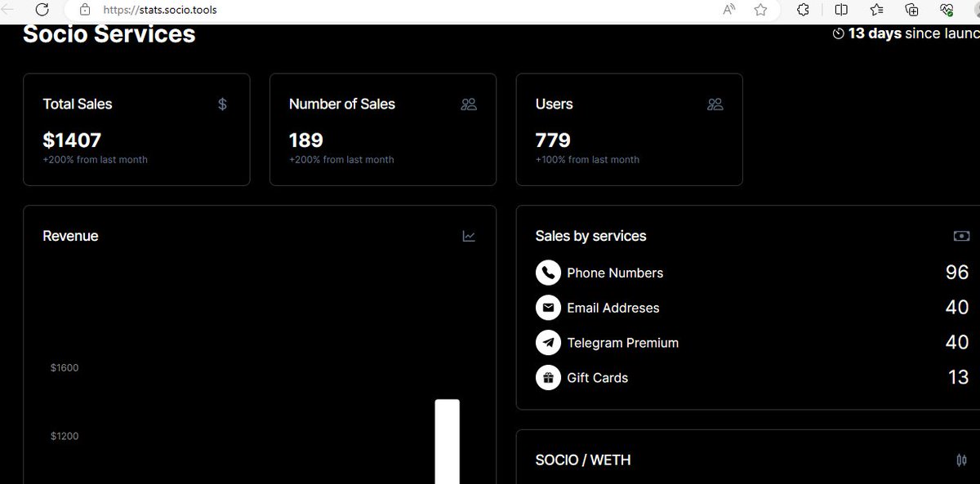
Task: Click the browser refresh button
Action: [x=42, y=10]
